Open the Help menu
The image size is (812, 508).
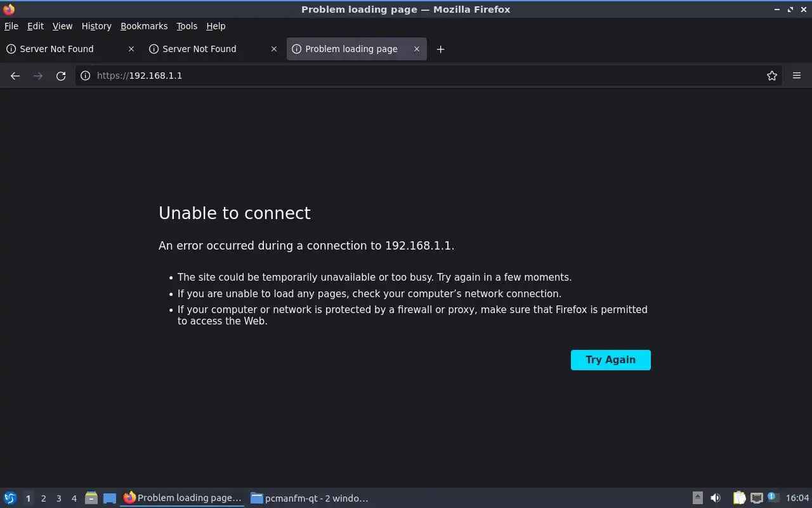click(216, 26)
